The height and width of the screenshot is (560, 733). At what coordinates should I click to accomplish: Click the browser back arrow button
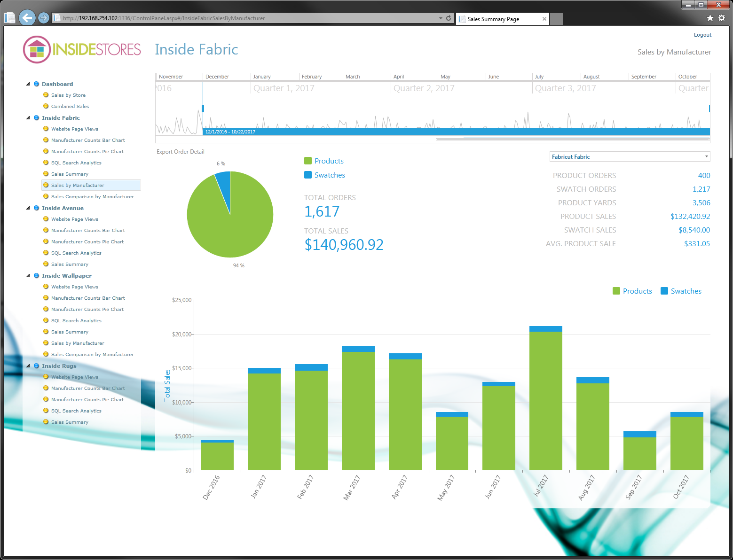click(27, 18)
